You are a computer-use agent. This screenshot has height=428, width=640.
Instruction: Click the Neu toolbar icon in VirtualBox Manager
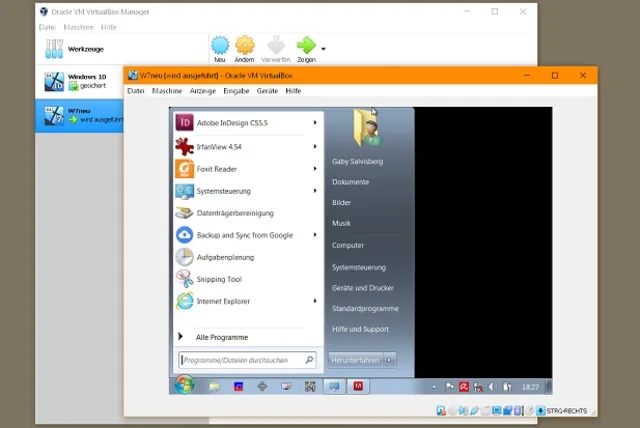pos(221,47)
